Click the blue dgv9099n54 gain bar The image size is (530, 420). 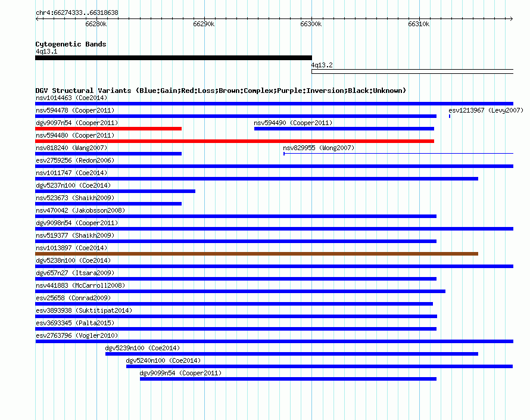pos(288,379)
